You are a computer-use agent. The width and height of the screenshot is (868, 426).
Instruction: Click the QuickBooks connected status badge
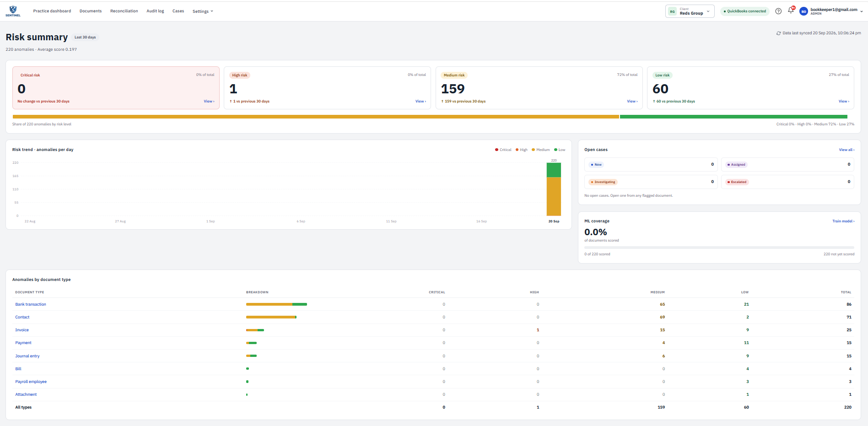(x=745, y=11)
